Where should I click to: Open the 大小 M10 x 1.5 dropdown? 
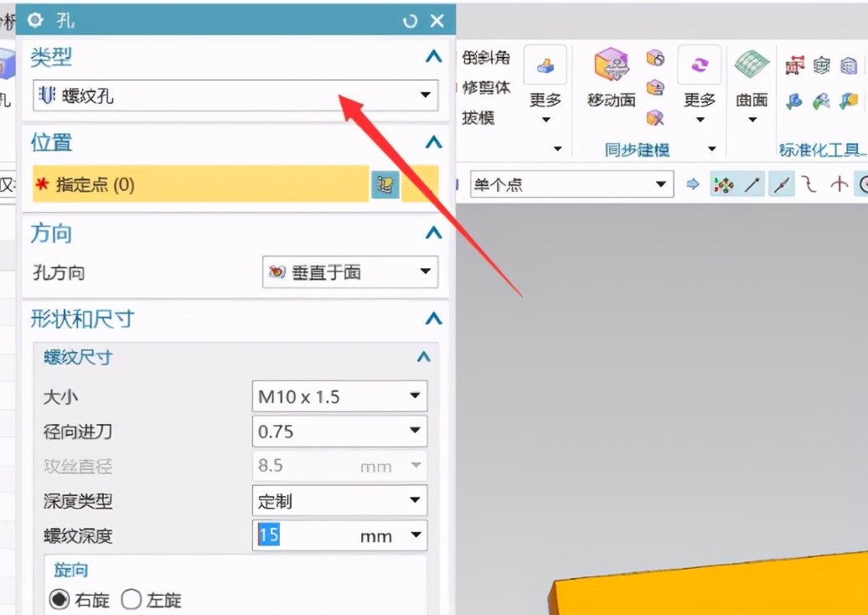pyautogui.click(x=339, y=396)
